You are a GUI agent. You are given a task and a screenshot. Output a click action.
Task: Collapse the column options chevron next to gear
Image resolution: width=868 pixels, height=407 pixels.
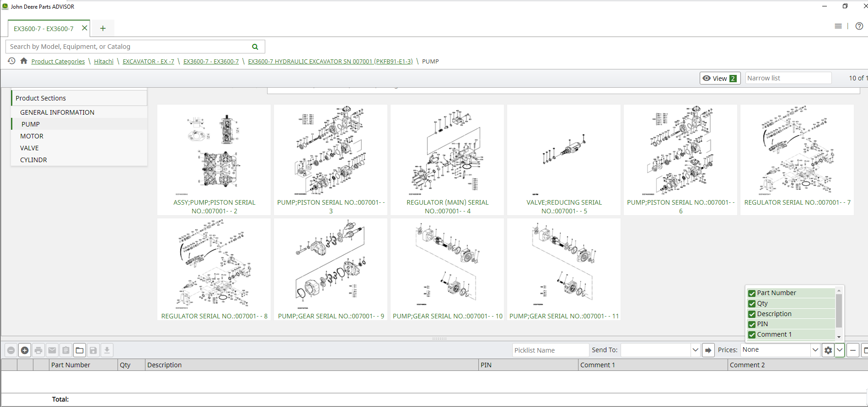(840, 350)
